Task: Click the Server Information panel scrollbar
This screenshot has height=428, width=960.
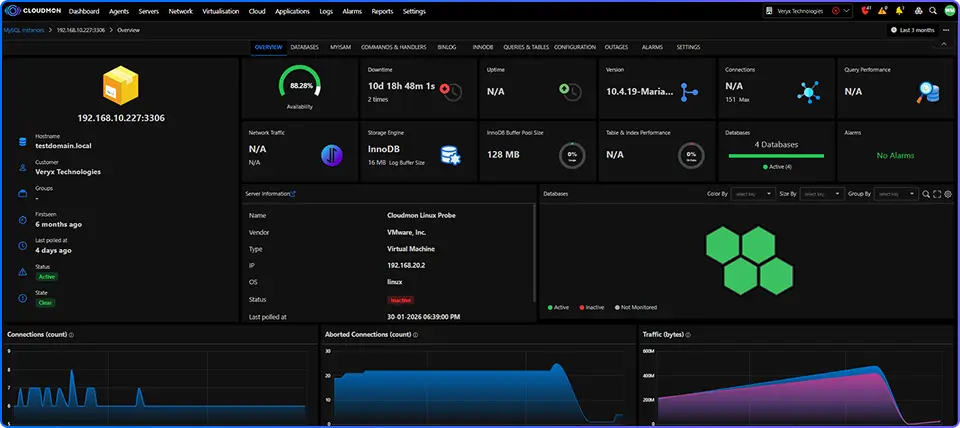Action: (535, 250)
